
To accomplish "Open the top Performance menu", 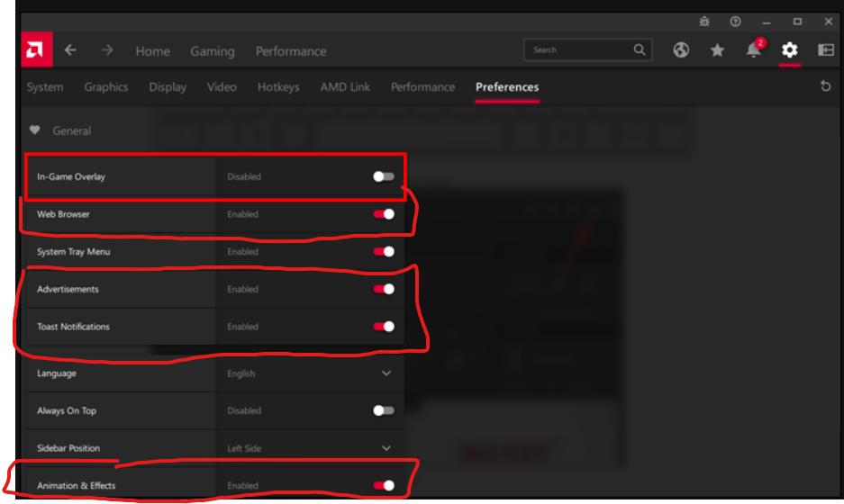I will pos(291,51).
